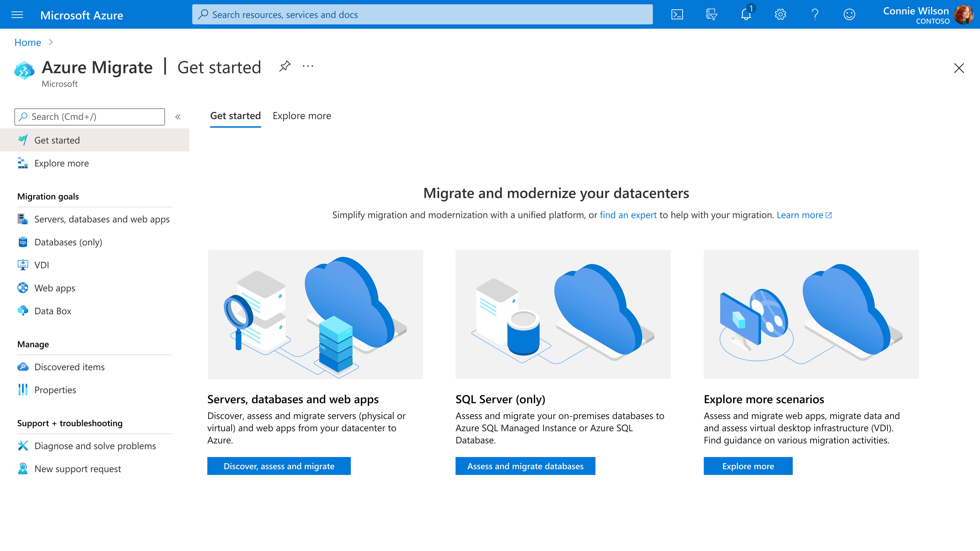The width and height of the screenshot is (980, 551).
Task: Open the feedback smiley icon
Action: coord(849,15)
